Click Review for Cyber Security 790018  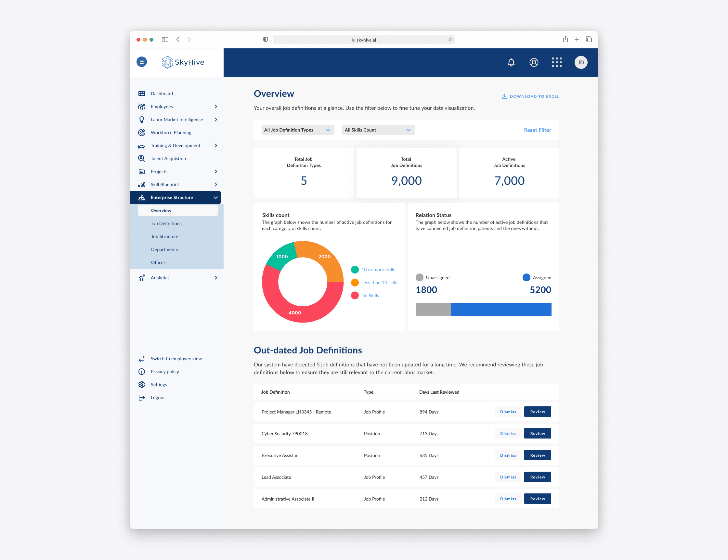pyautogui.click(x=537, y=433)
